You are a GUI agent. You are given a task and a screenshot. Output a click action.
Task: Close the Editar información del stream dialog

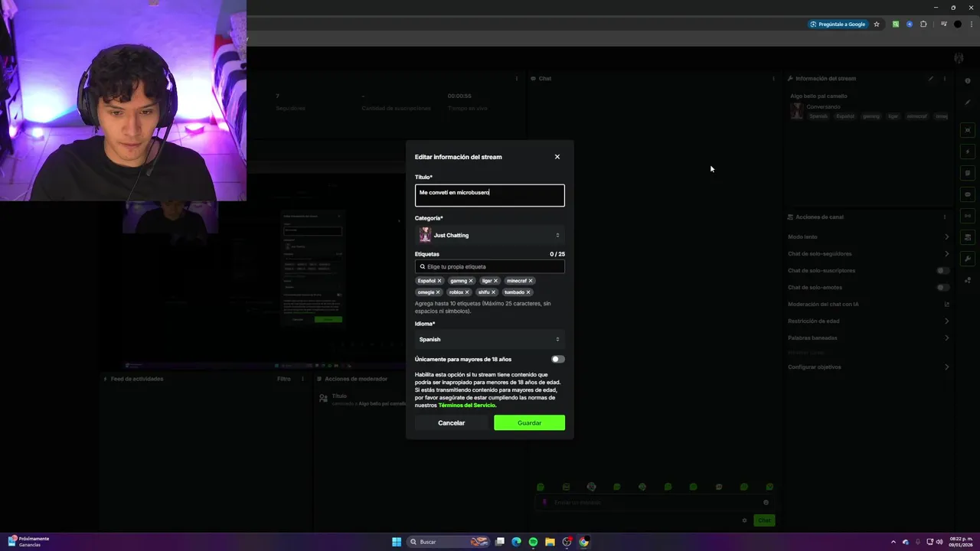557,157
